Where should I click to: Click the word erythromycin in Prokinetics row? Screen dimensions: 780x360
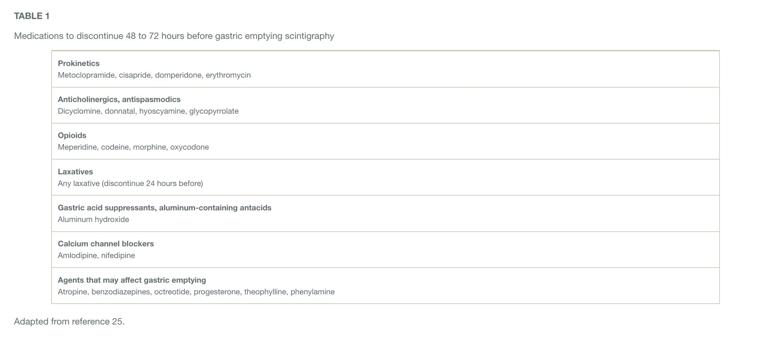pos(228,75)
